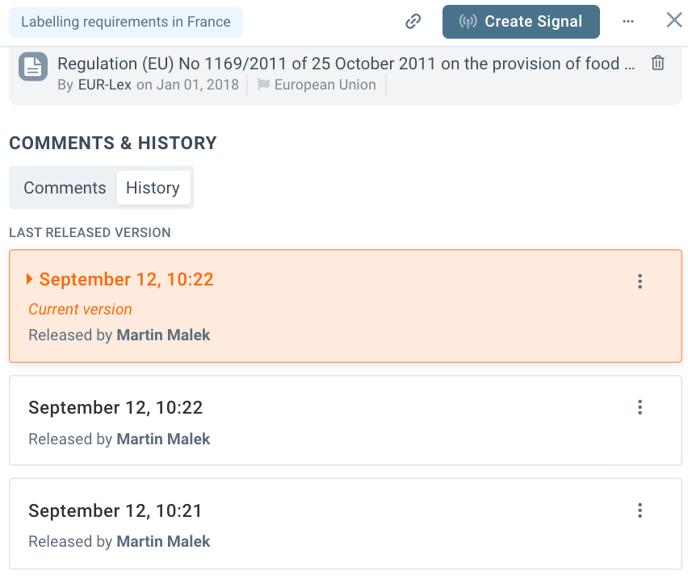Copy link using the chain icon
Image resolution: width=688 pixels, height=579 pixels.
[413, 21]
